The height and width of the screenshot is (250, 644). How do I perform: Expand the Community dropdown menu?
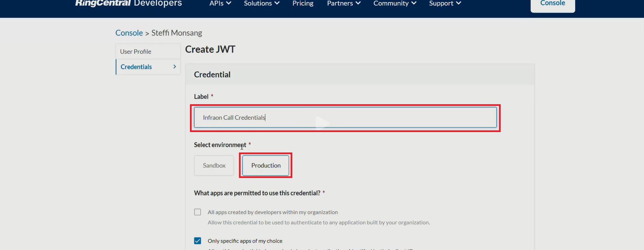pos(395,3)
